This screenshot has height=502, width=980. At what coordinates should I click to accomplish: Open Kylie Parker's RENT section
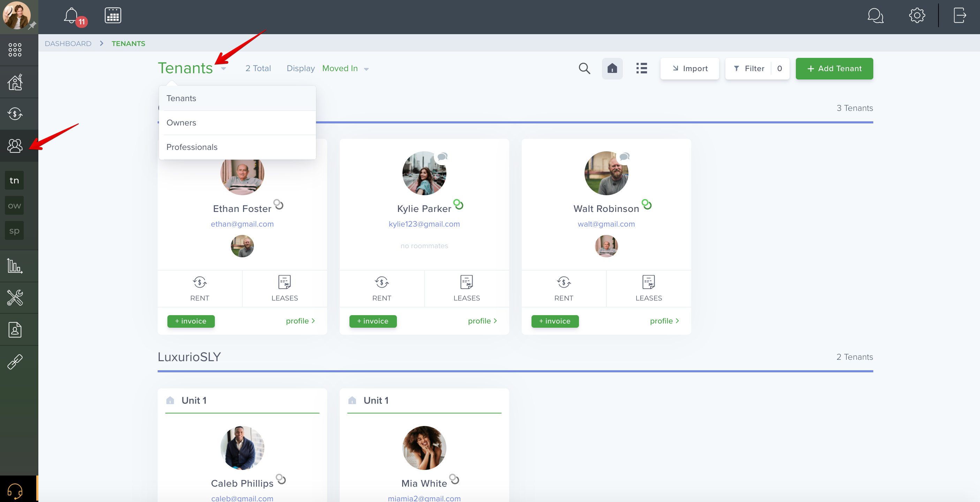coord(382,289)
